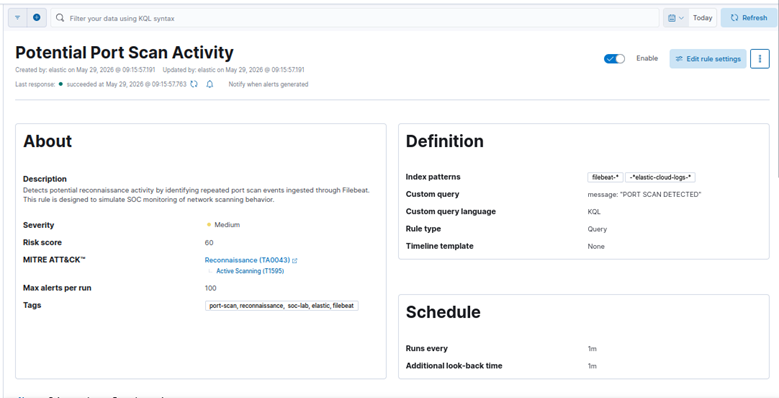Screen dimensions: 779x398
Task: Open the calendar date quick menu
Action: coord(676,18)
